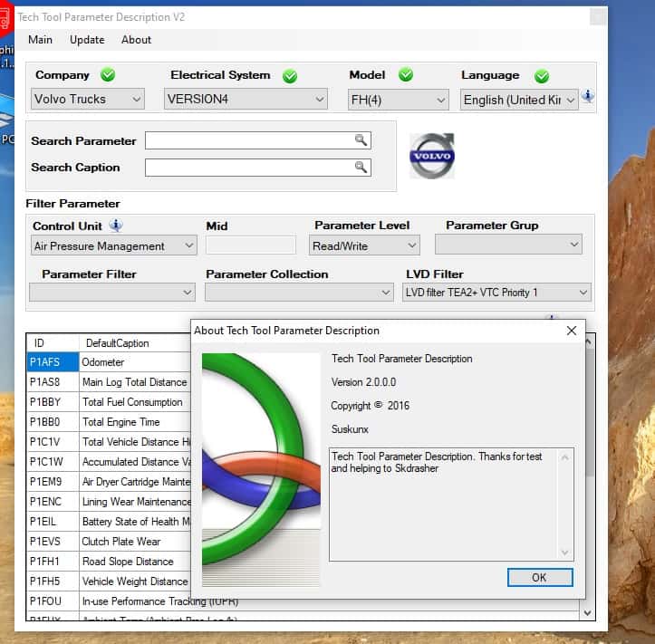
Task: Click the ID column header
Action: [x=53, y=343]
